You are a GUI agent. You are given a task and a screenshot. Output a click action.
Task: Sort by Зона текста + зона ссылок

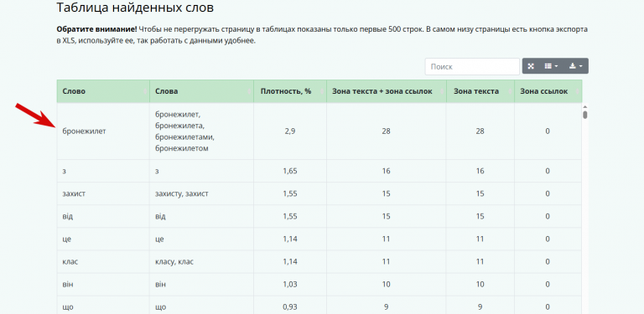[387, 91]
